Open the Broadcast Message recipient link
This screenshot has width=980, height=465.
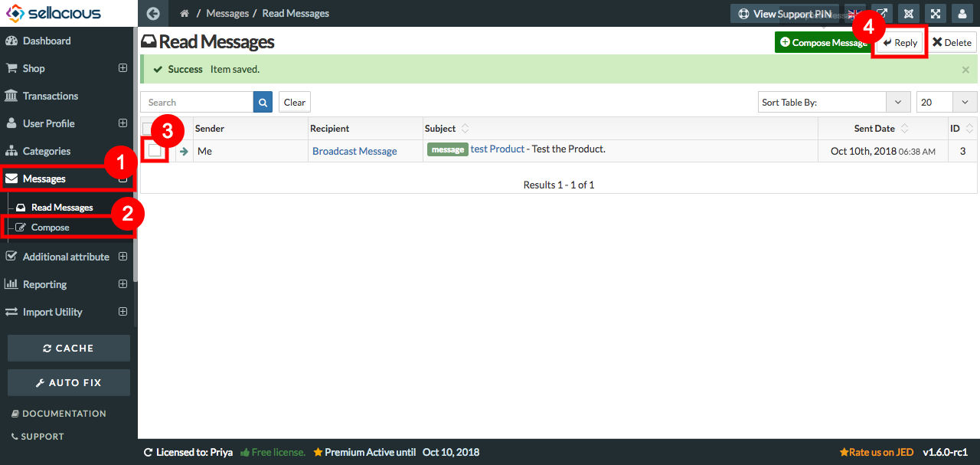[x=354, y=151]
